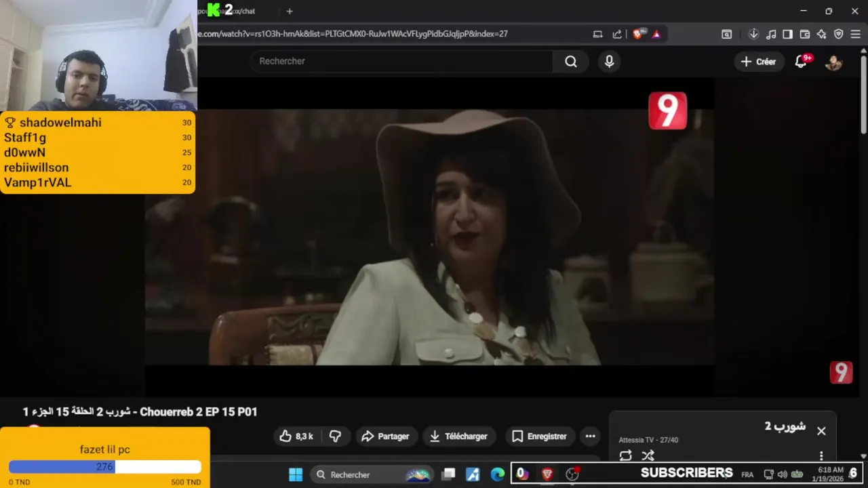Click the Télécharger button
Viewport: 868px width, 488px height.
(458, 436)
